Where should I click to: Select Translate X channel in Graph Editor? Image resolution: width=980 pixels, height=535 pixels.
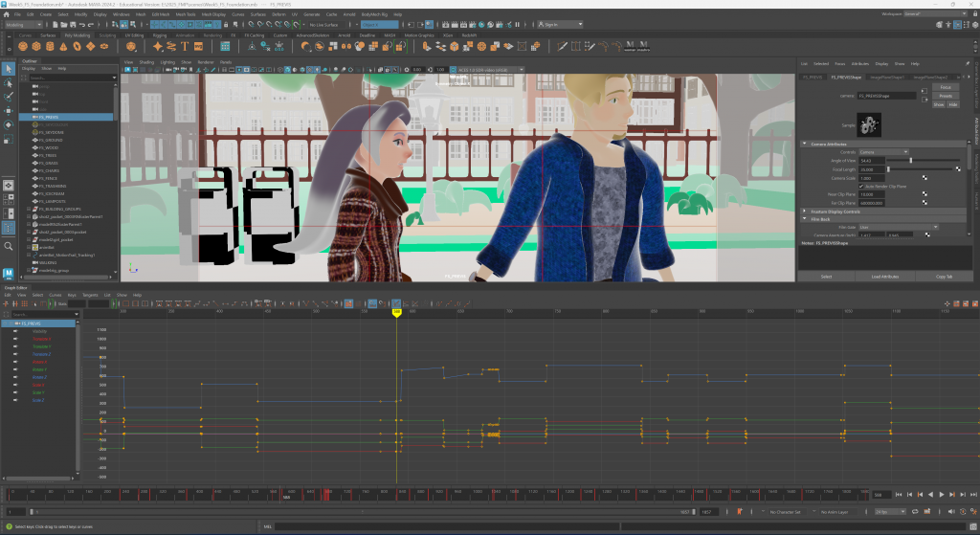tap(41, 339)
